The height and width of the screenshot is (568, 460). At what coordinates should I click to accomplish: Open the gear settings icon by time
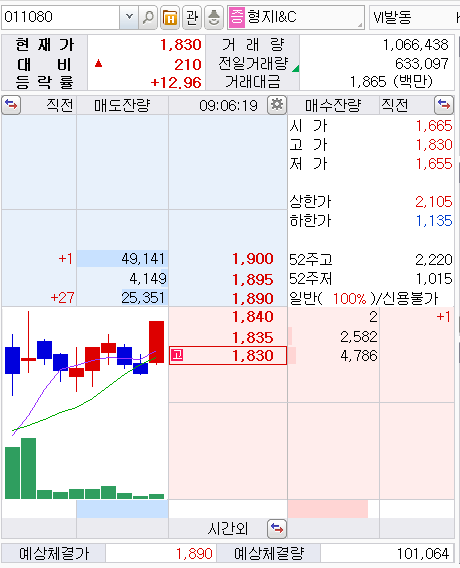coord(277,105)
